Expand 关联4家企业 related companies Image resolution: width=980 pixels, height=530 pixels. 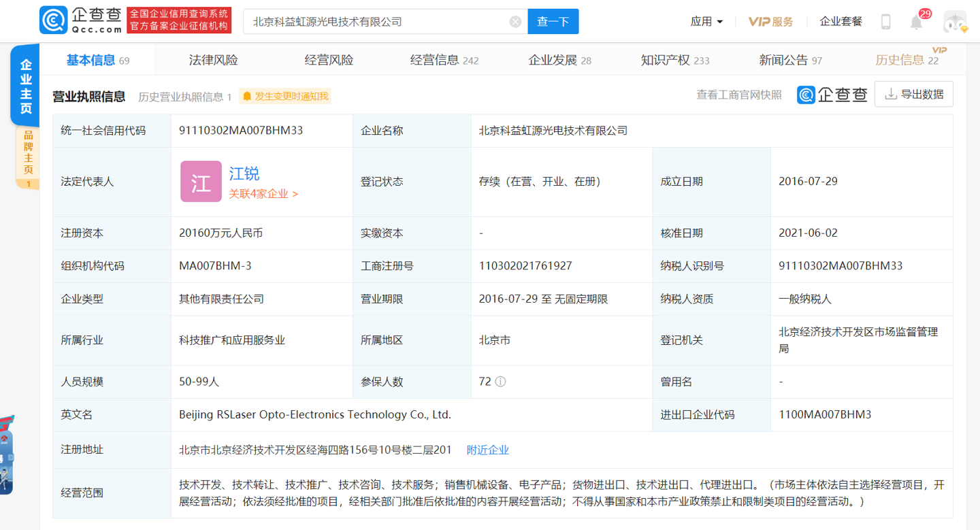click(263, 194)
